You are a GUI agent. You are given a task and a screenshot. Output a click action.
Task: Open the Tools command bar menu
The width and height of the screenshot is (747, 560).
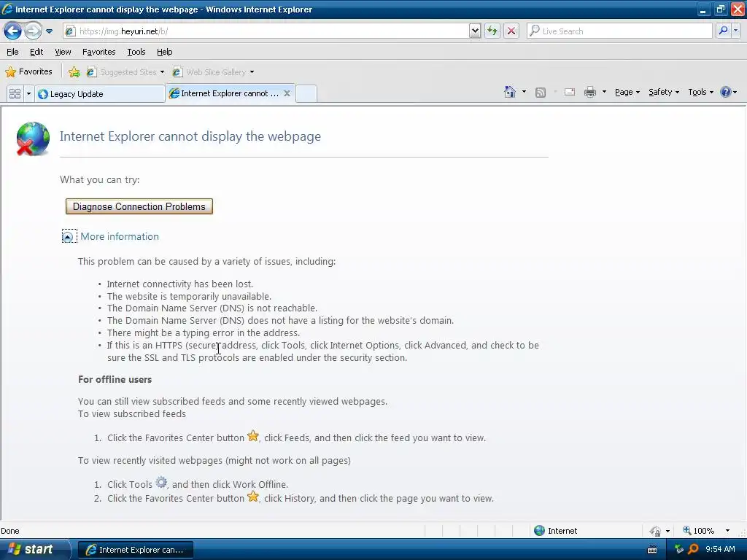700,93
